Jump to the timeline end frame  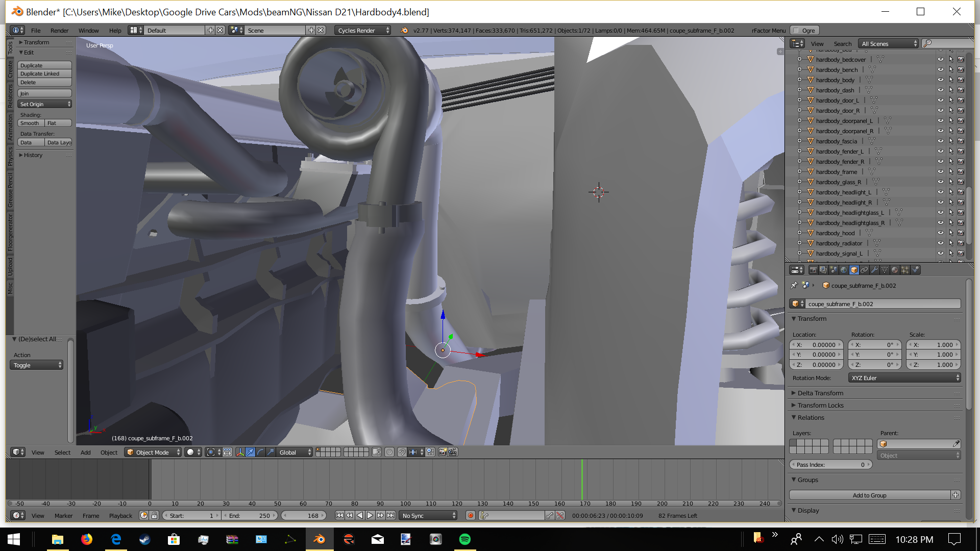point(390,515)
